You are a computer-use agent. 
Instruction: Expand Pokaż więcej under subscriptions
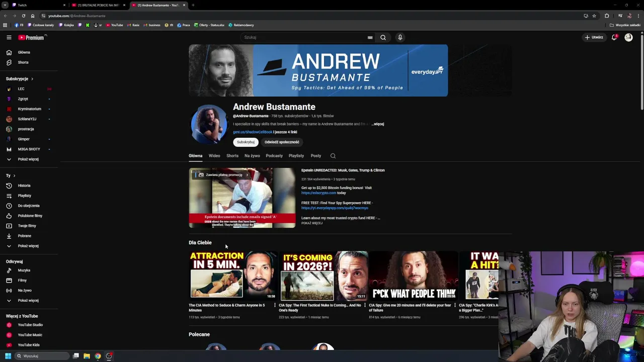click(29, 159)
